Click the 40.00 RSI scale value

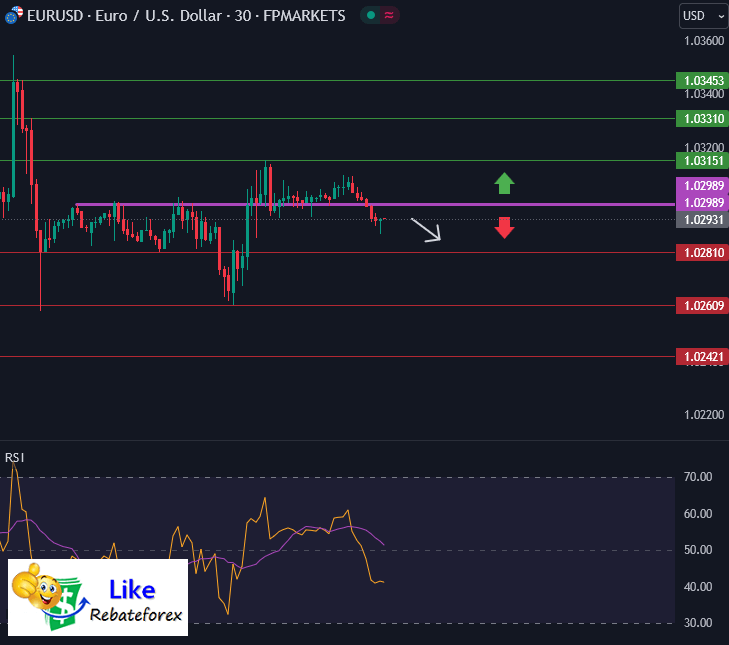698,586
